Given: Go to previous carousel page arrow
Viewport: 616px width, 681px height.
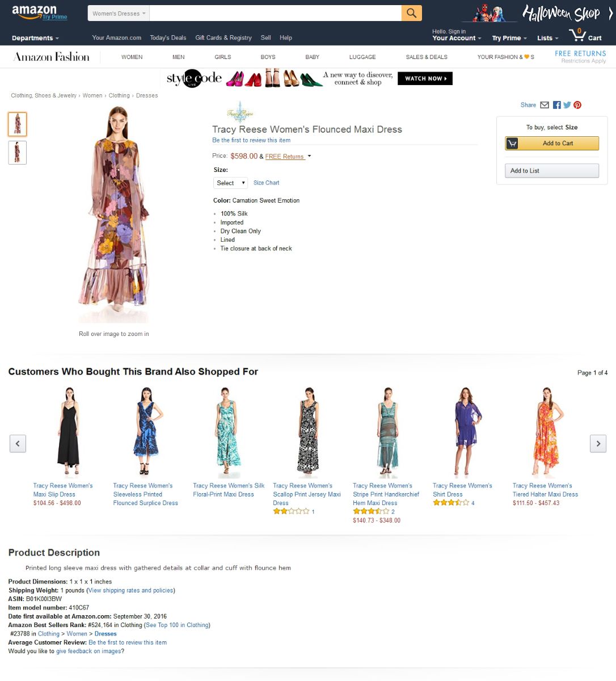Looking at the screenshot, I should (x=18, y=443).
